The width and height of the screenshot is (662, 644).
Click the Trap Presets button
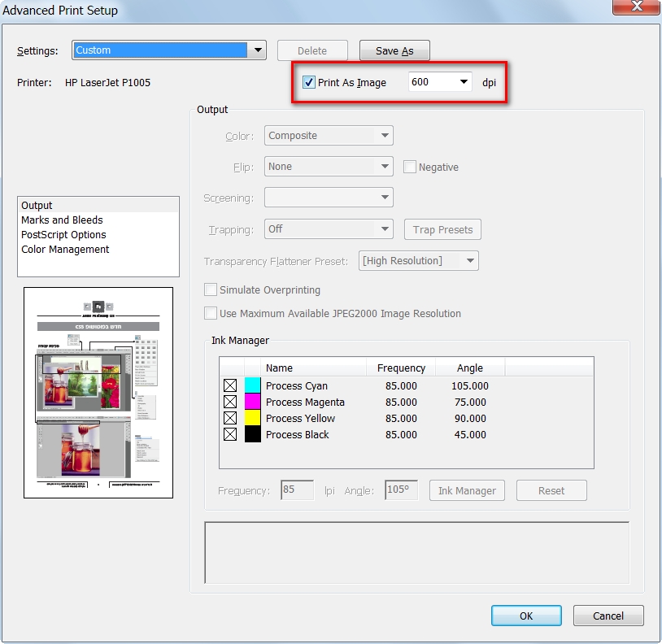tap(442, 229)
